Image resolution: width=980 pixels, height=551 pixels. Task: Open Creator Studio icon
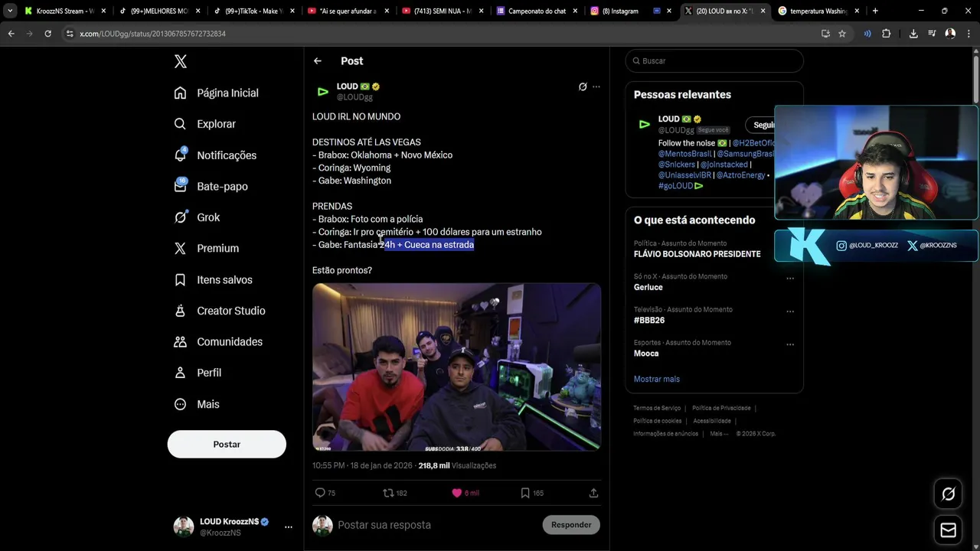(180, 311)
